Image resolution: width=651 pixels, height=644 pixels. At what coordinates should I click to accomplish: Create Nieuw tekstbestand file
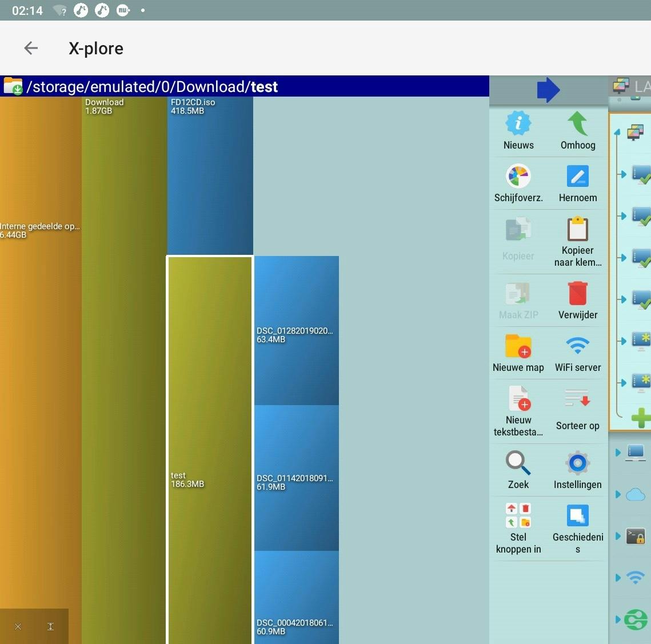[x=518, y=411]
